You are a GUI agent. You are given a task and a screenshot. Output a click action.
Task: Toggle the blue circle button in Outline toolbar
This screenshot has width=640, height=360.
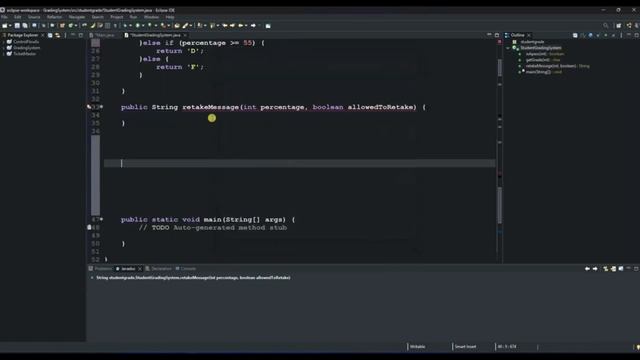click(x=590, y=36)
